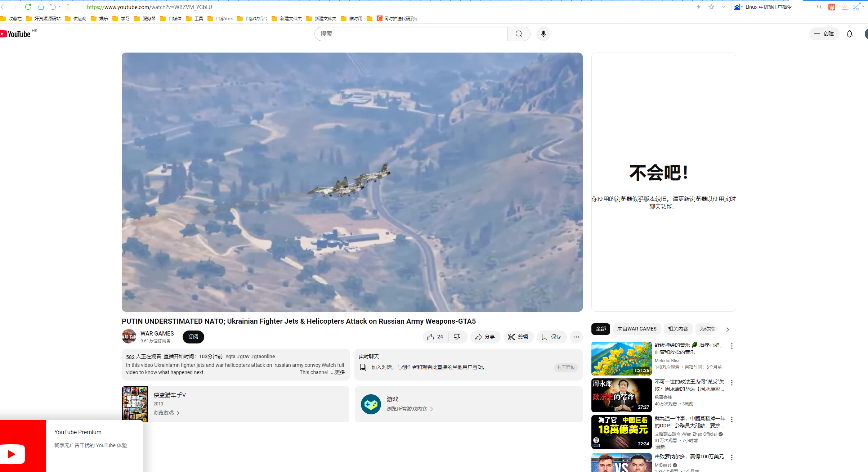This screenshot has height=472, width=868.
Task: Select the 相关内容 filter chip
Action: pos(678,329)
